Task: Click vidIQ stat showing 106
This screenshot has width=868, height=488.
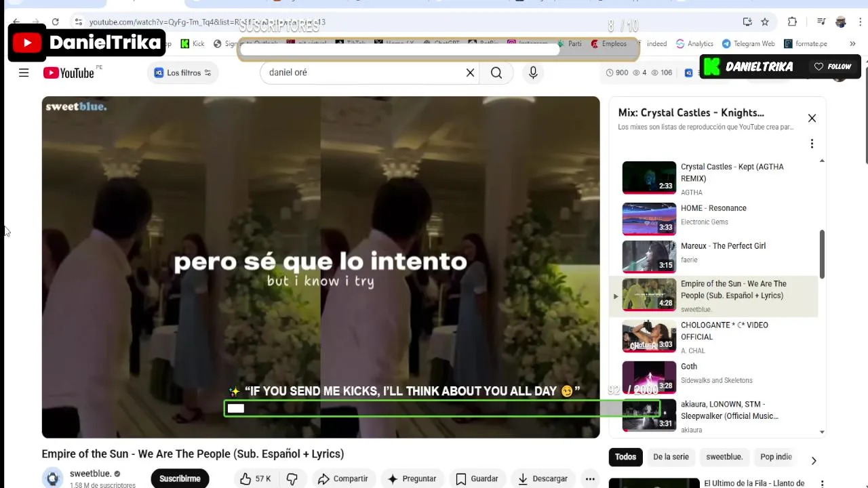Action: tap(662, 73)
